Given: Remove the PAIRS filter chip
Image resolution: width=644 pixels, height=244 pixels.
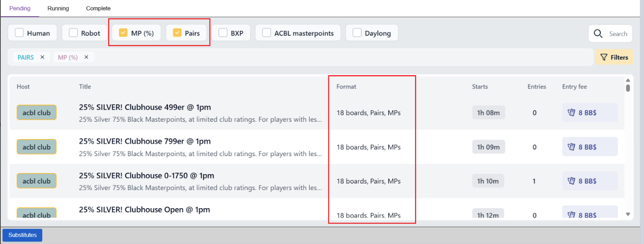Looking at the screenshot, I should click(42, 57).
